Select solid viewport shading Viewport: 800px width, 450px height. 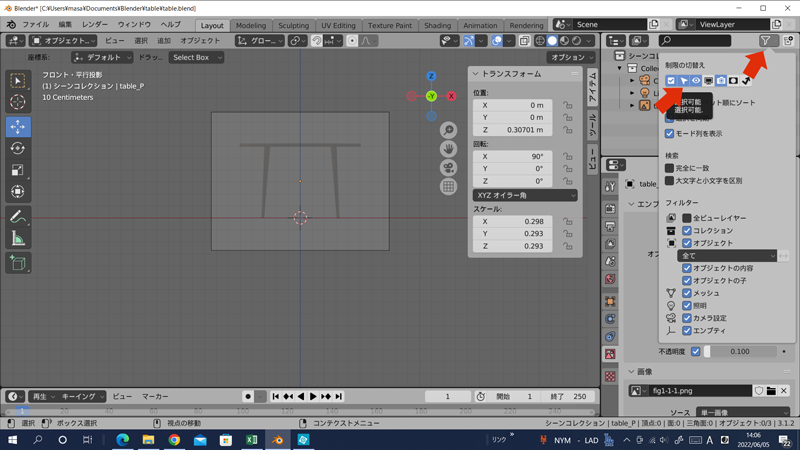(x=552, y=41)
